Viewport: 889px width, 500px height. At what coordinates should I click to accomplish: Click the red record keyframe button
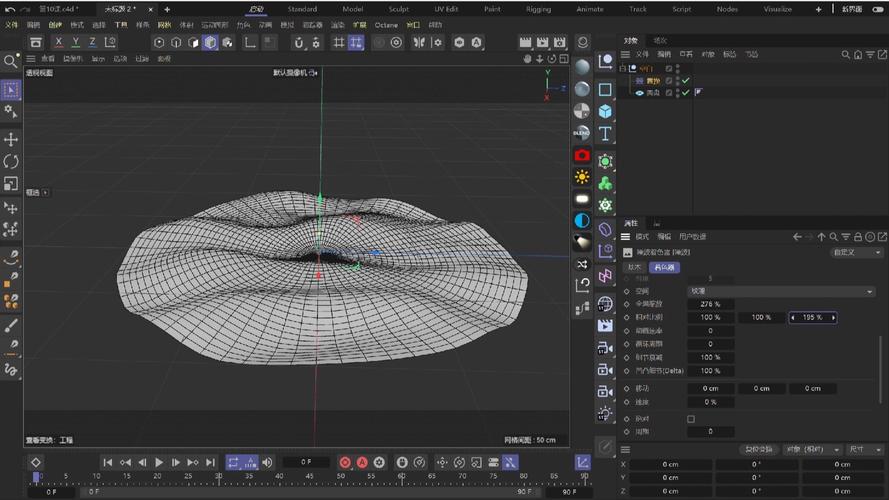345,463
